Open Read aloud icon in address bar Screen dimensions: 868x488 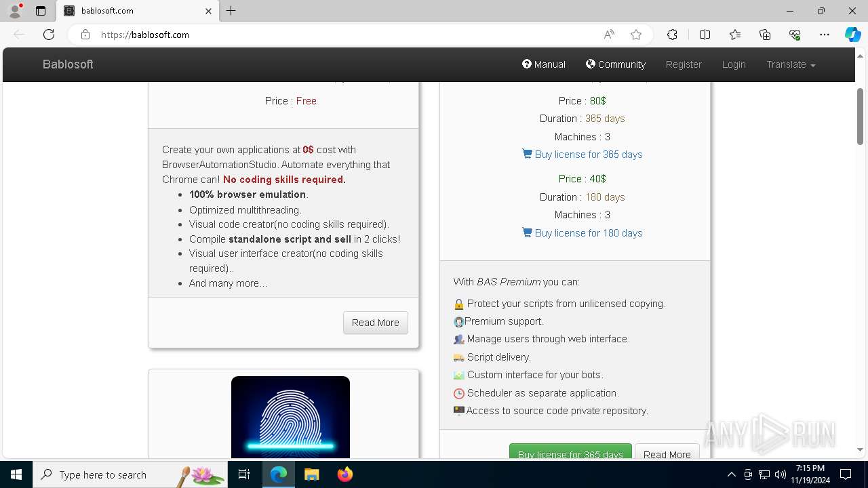(609, 35)
